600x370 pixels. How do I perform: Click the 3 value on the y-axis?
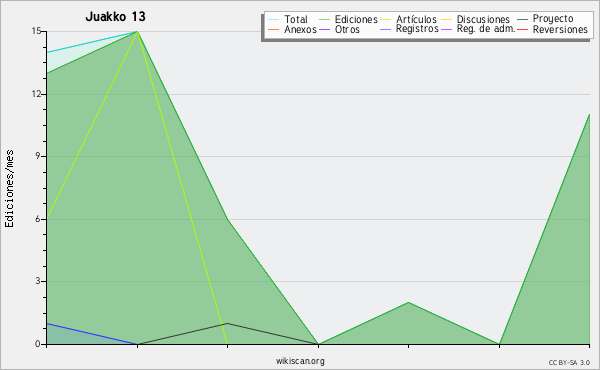click(x=38, y=281)
